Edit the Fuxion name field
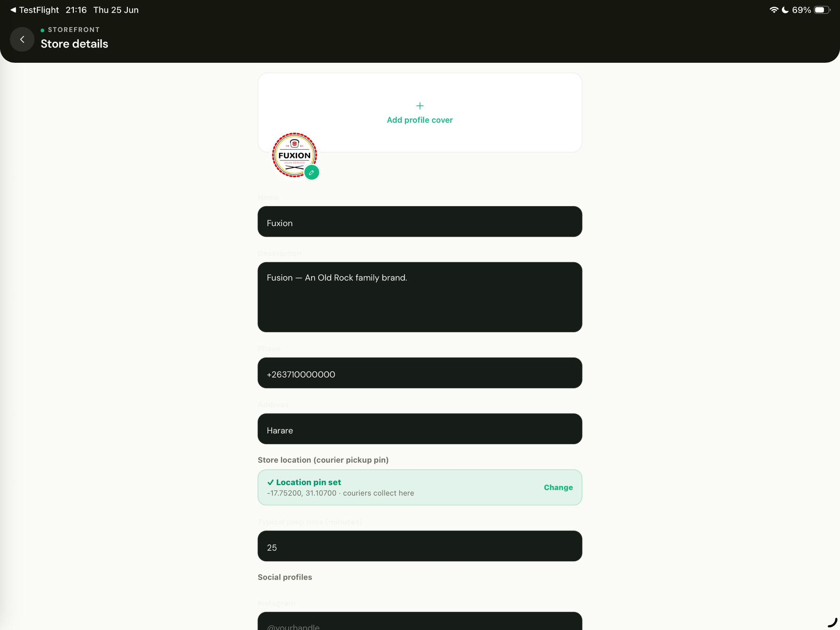Image resolution: width=840 pixels, height=630 pixels. tap(420, 221)
